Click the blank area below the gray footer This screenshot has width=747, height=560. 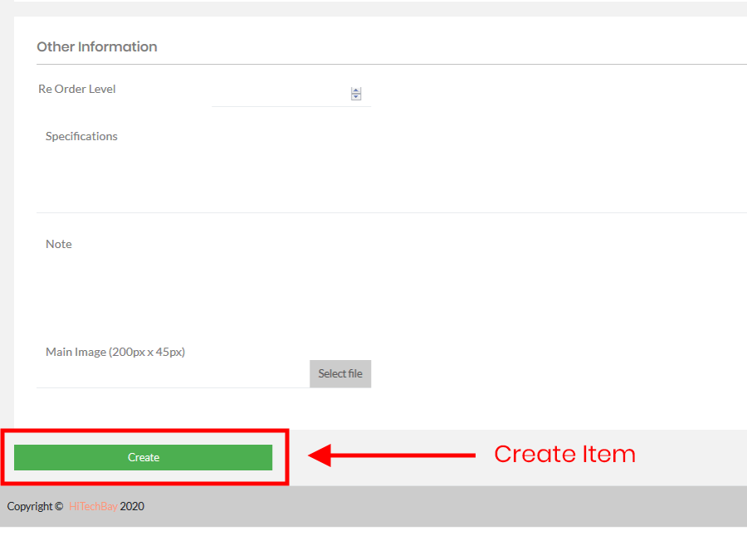tap(373, 543)
